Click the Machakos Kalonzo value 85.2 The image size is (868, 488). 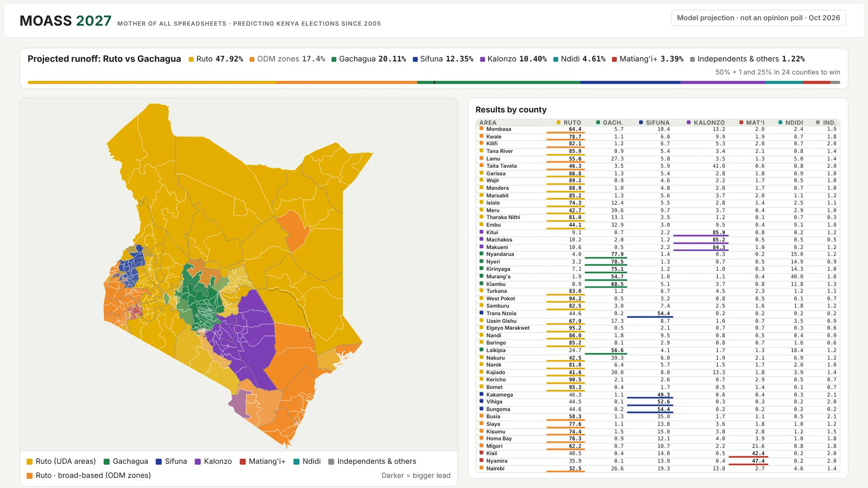[718, 240]
